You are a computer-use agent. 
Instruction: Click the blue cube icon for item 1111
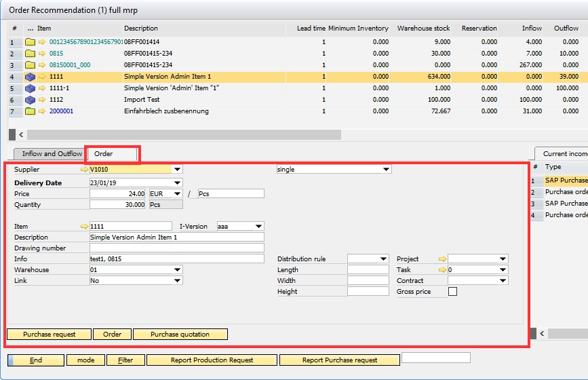pos(30,77)
